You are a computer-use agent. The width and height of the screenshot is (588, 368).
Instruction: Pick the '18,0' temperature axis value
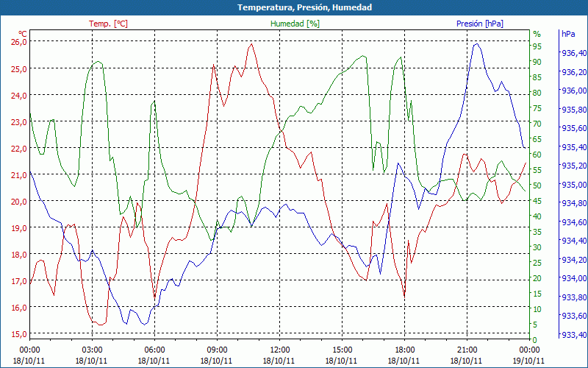20,255
